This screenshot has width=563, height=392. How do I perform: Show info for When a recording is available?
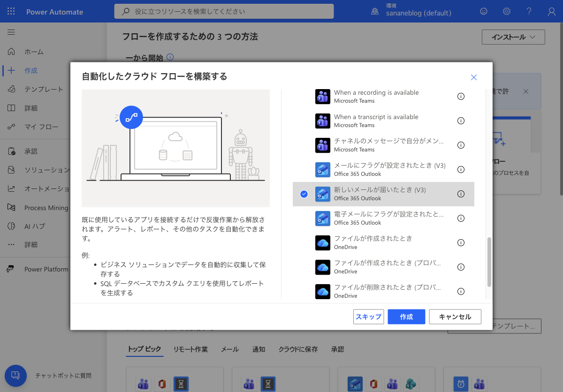coord(461,96)
